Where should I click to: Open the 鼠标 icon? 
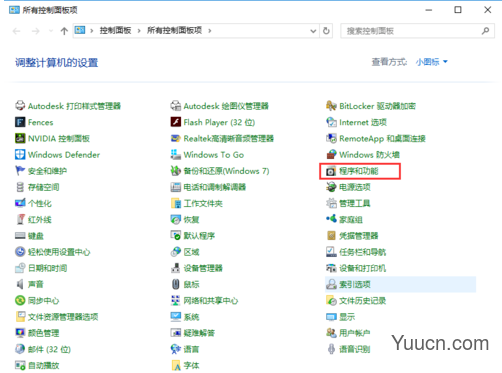[x=176, y=284]
